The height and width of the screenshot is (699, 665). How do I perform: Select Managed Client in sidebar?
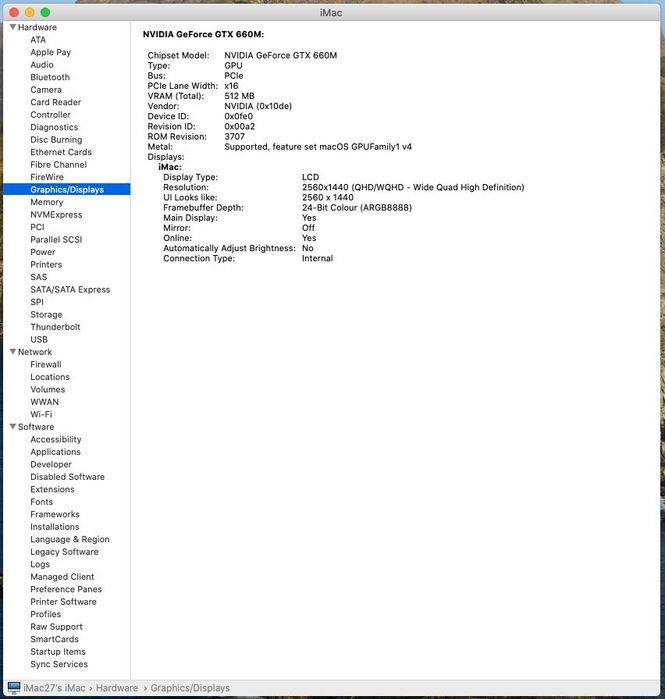pyautogui.click(x=62, y=576)
